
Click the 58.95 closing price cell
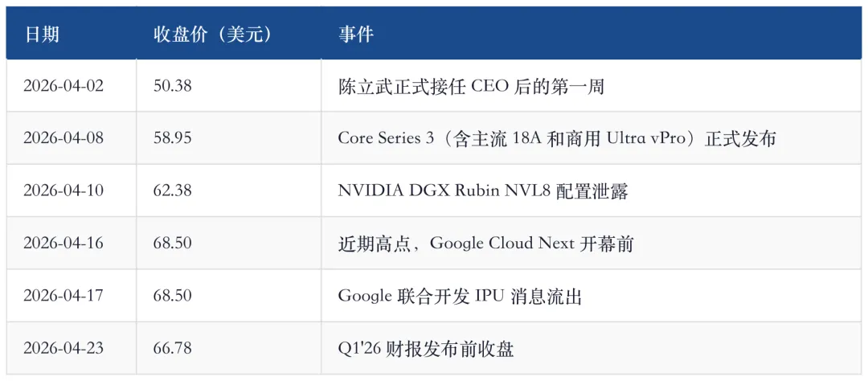[228, 138]
